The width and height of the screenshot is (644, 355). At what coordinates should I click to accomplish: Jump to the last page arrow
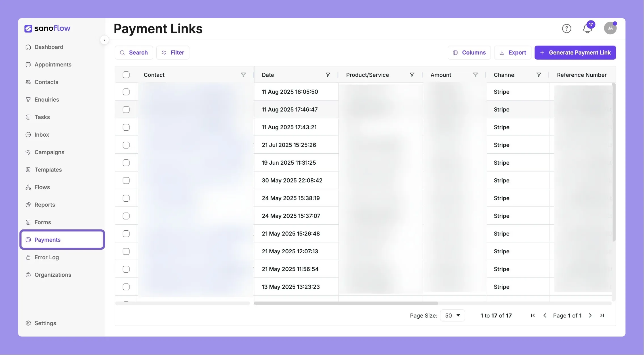602,316
